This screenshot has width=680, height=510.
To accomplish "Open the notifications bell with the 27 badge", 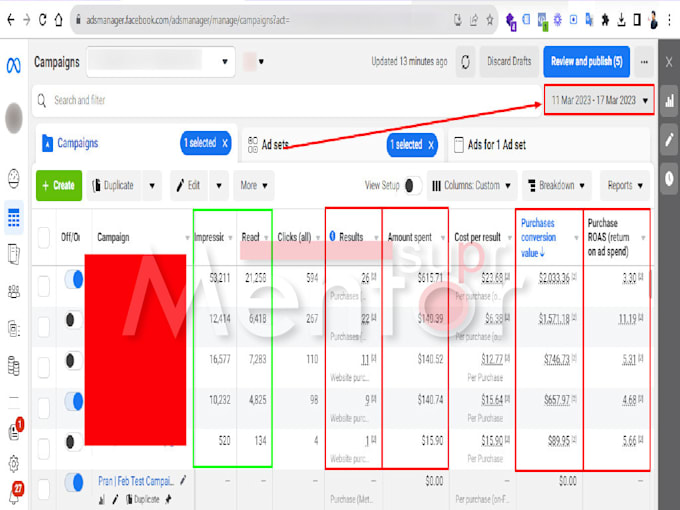I will tap(15, 494).
